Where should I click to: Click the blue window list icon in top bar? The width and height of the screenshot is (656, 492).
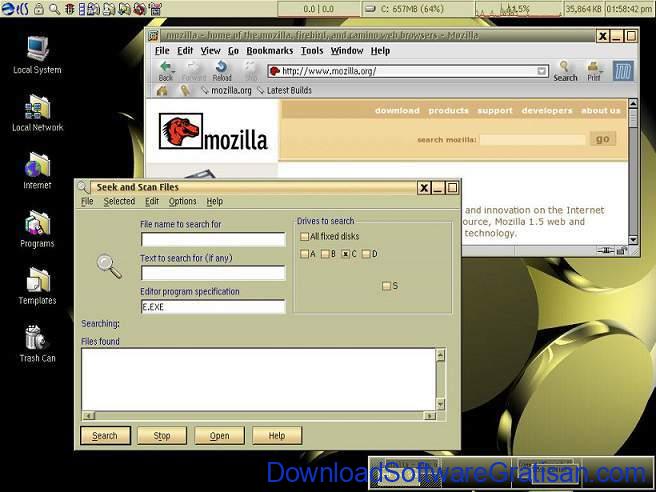click(82, 8)
